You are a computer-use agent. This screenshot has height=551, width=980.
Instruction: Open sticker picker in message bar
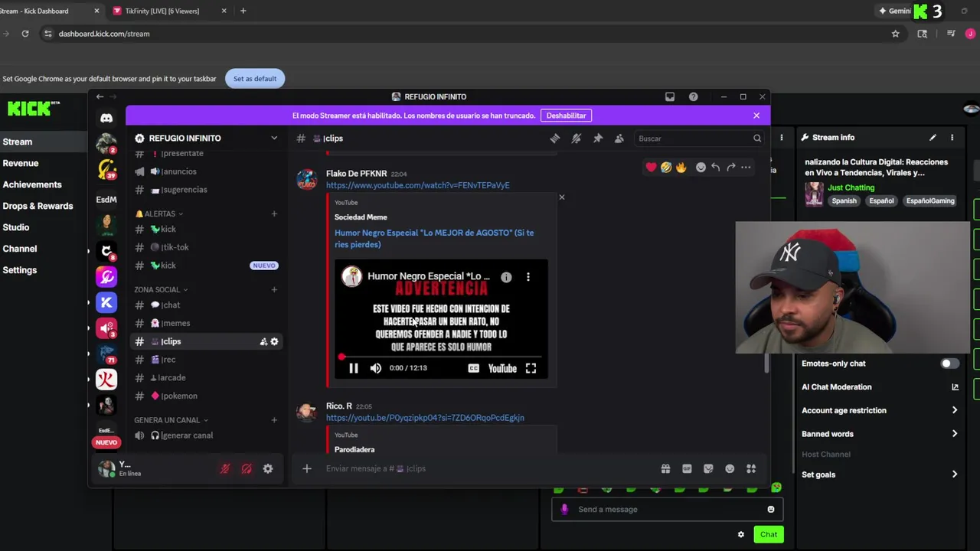click(708, 468)
